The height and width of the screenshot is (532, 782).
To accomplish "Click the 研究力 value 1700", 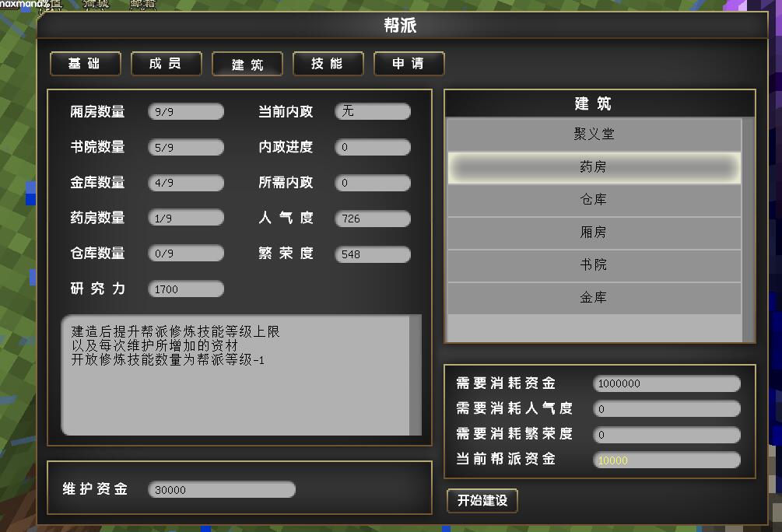I will pos(186,289).
